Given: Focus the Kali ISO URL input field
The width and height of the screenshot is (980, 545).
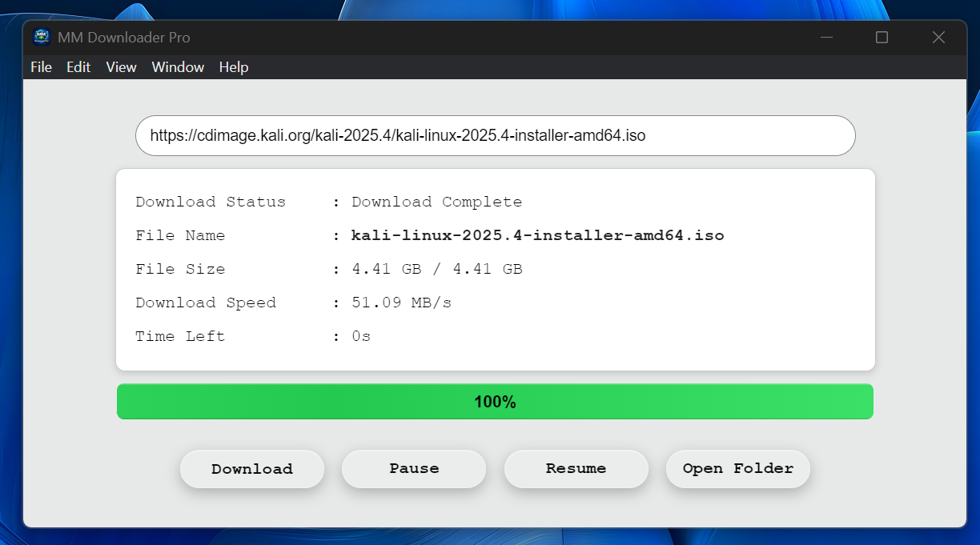Looking at the screenshot, I should (x=495, y=136).
